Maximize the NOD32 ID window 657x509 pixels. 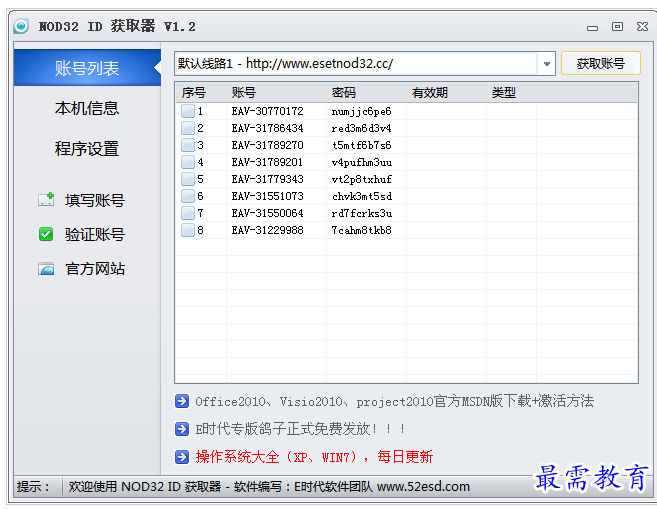617,26
